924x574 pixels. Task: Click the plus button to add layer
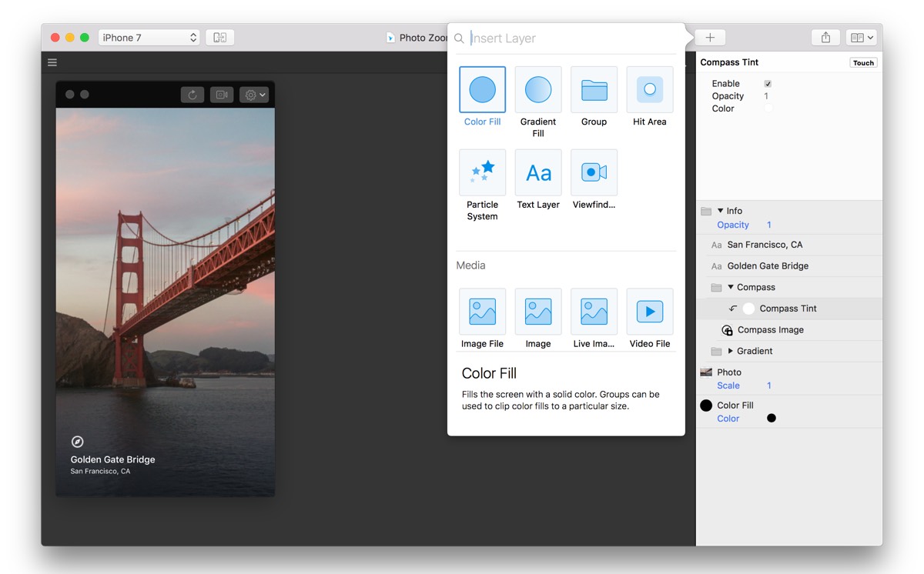[710, 38]
